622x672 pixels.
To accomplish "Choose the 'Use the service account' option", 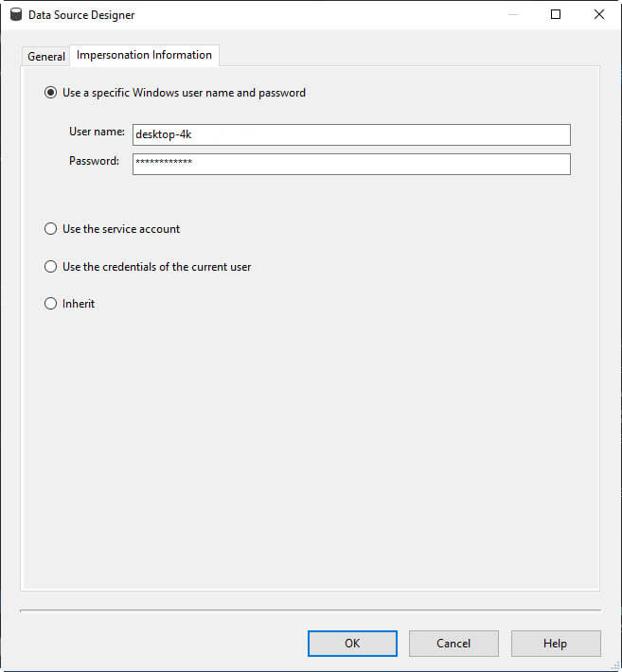I will point(51,229).
